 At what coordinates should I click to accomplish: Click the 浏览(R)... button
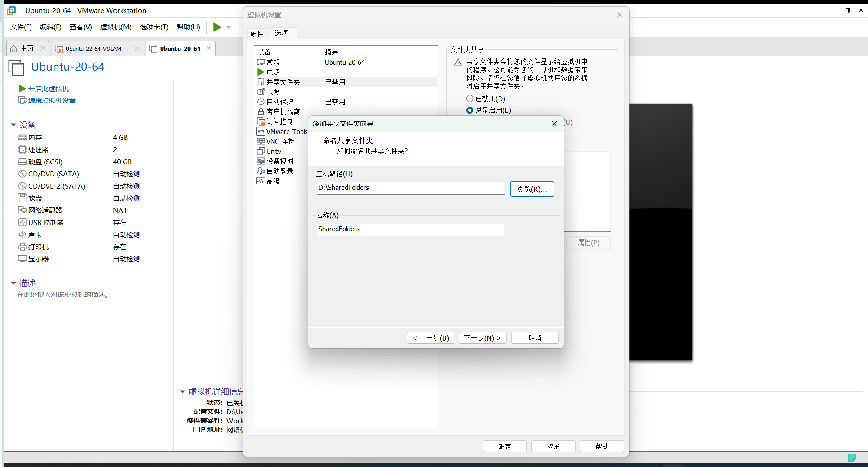coord(532,189)
